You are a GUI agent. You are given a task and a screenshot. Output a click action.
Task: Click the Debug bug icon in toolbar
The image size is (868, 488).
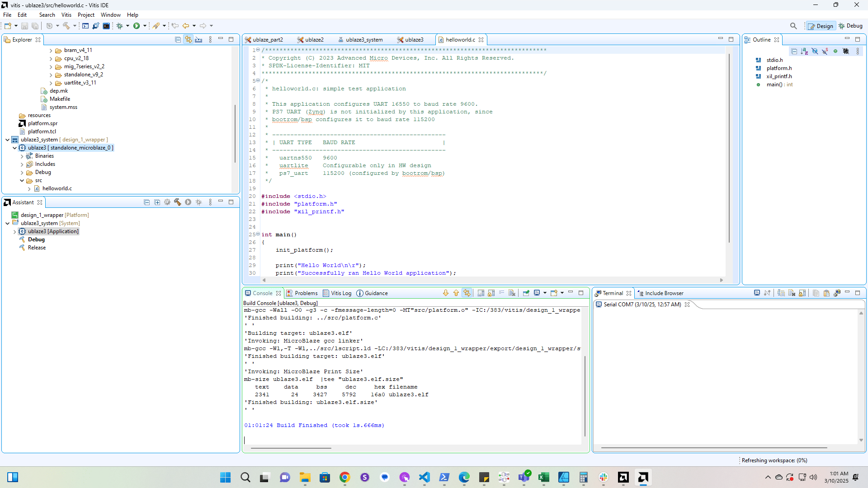pos(119,26)
